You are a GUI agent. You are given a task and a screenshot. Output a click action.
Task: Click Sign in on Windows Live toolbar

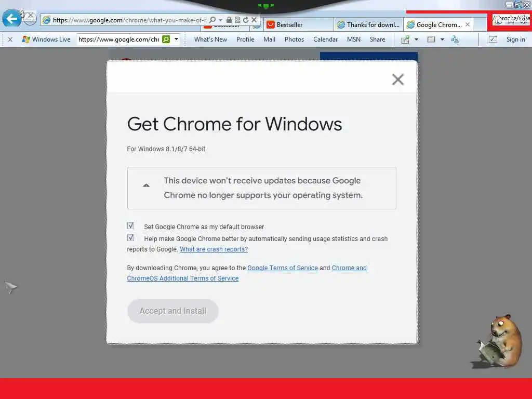point(515,39)
